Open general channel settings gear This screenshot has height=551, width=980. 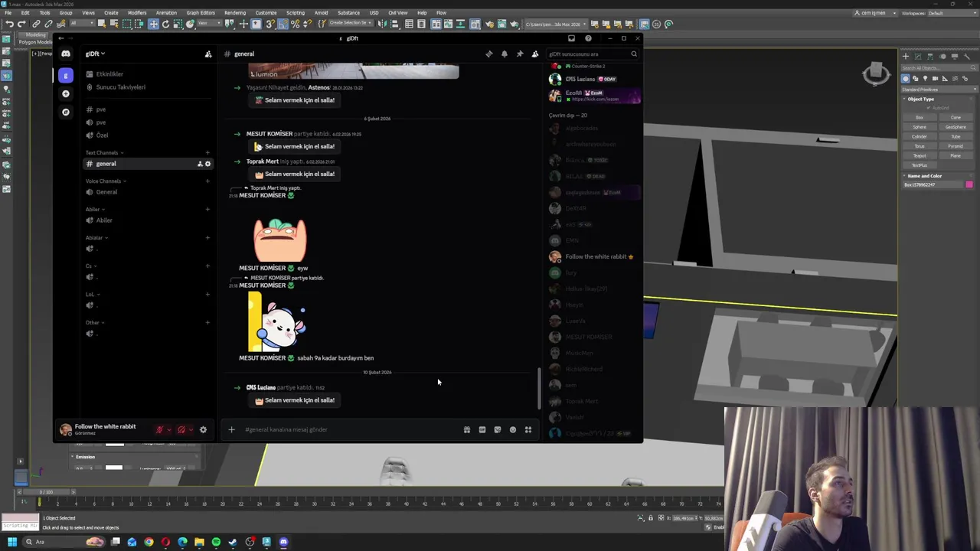pos(207,164)
